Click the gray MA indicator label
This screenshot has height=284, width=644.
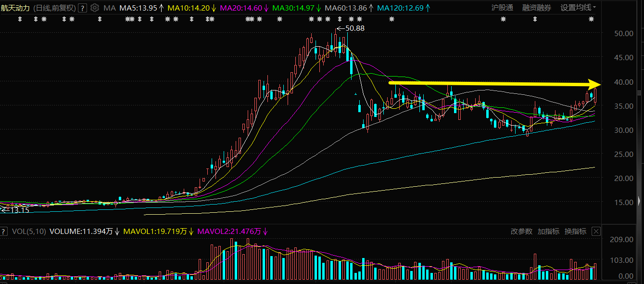coord(110,8)
